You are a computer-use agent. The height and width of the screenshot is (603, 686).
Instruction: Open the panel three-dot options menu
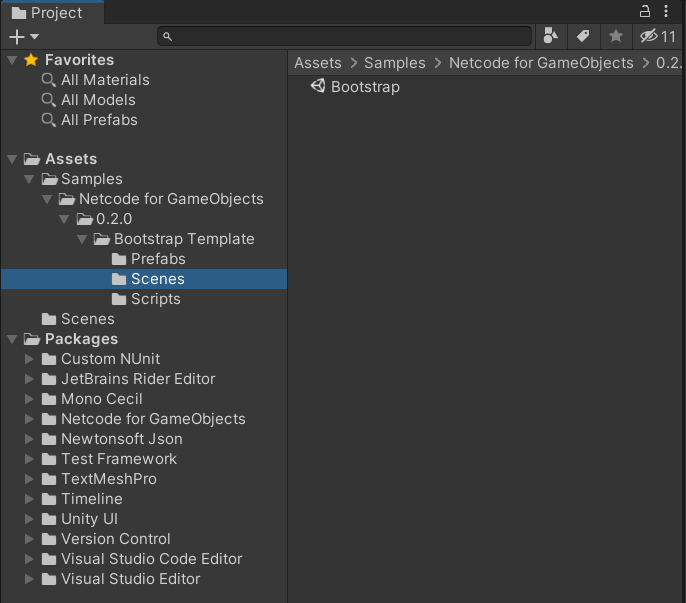[x=666, y=11]
